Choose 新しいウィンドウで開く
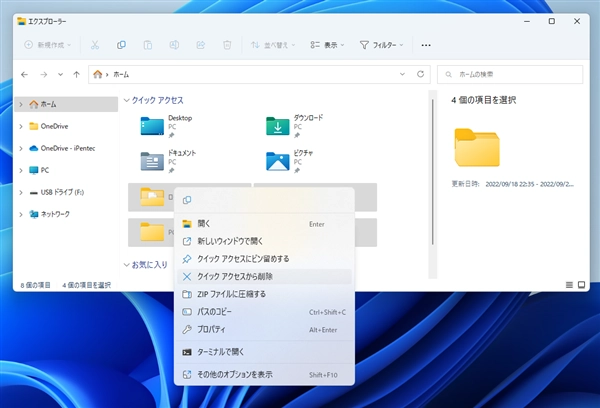 point(264,241)
